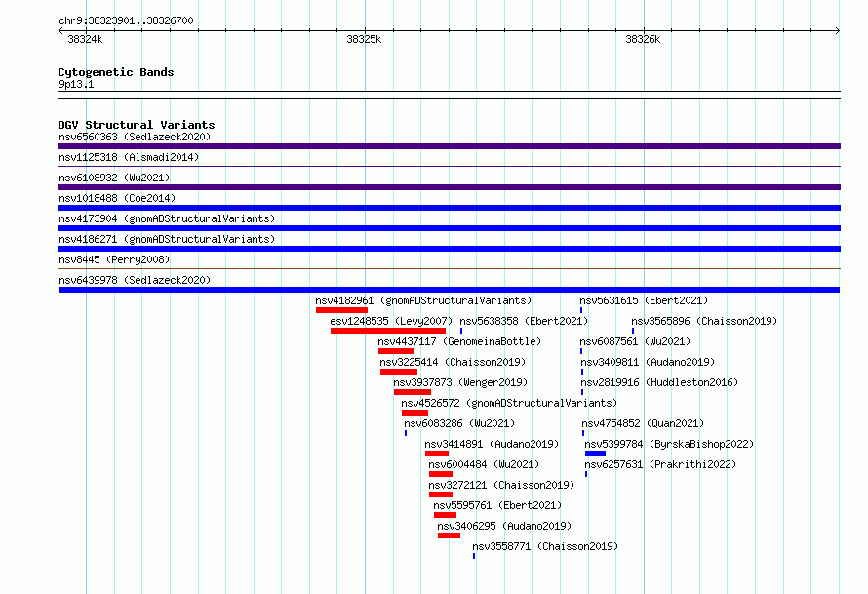Click the right arrowhead of the ruler
This screenshot has height=594, width=868.
tap(838, 31)
